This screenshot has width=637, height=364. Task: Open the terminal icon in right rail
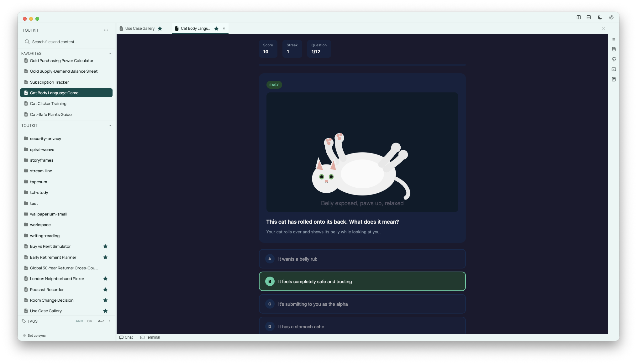[x=614, y=69]
